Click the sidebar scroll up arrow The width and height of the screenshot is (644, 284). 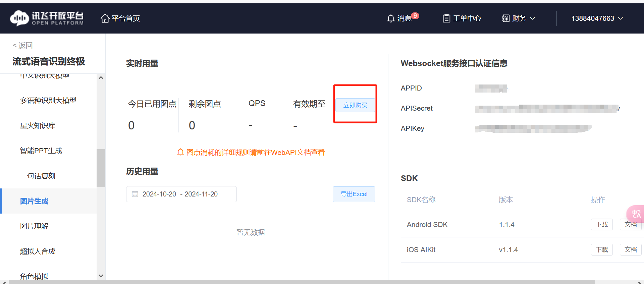click(x=101, y=78)
